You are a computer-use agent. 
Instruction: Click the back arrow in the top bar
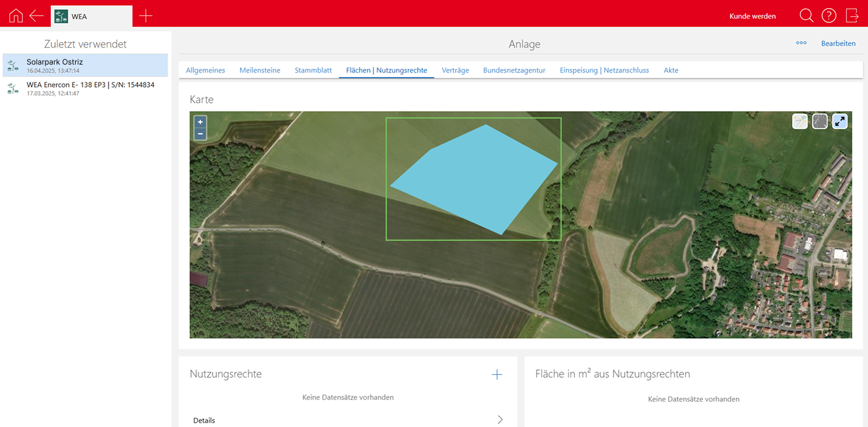point(36,16)
